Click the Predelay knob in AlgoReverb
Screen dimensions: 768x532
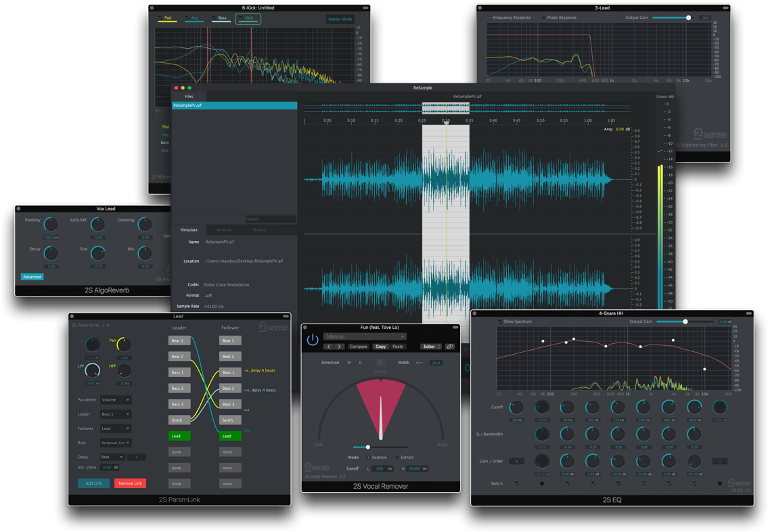point(51,225)
